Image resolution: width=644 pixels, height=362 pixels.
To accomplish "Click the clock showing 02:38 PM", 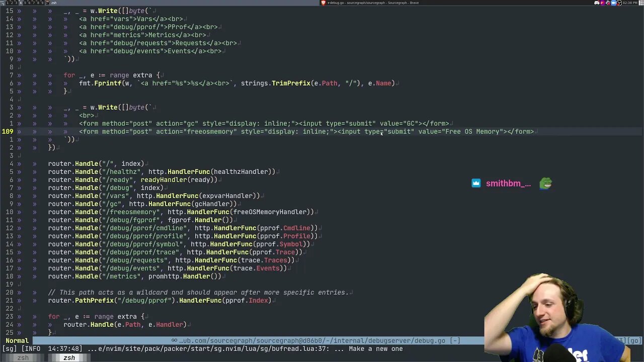I will point(630,3).
